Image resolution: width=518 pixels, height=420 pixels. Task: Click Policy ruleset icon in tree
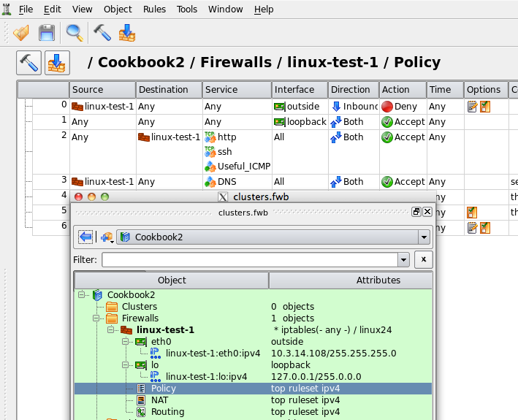point(141,389)
